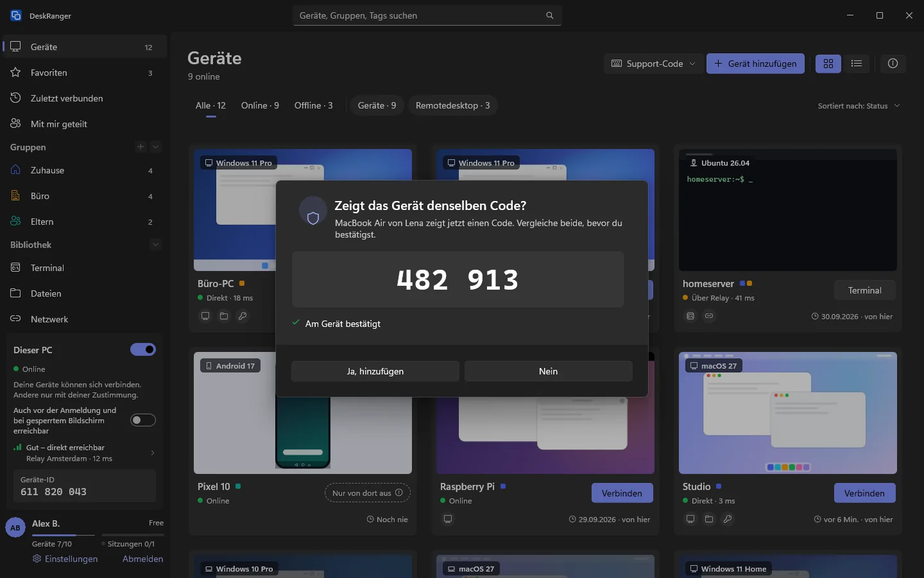The image size is (924, 578).
Task: Focus the 'Geräte, Gruppen, Tags suchen' search field
Action: [x=427, y=15]
